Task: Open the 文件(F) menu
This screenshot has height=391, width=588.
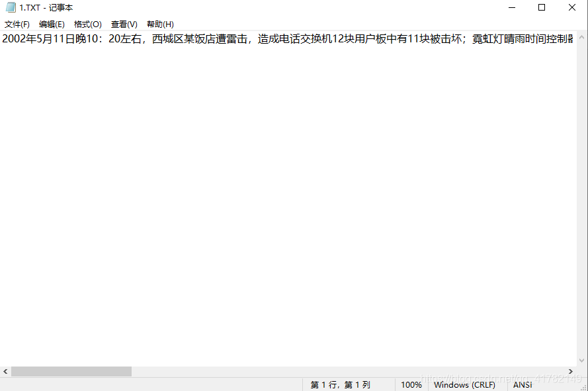Action: (x=17, y=24)
